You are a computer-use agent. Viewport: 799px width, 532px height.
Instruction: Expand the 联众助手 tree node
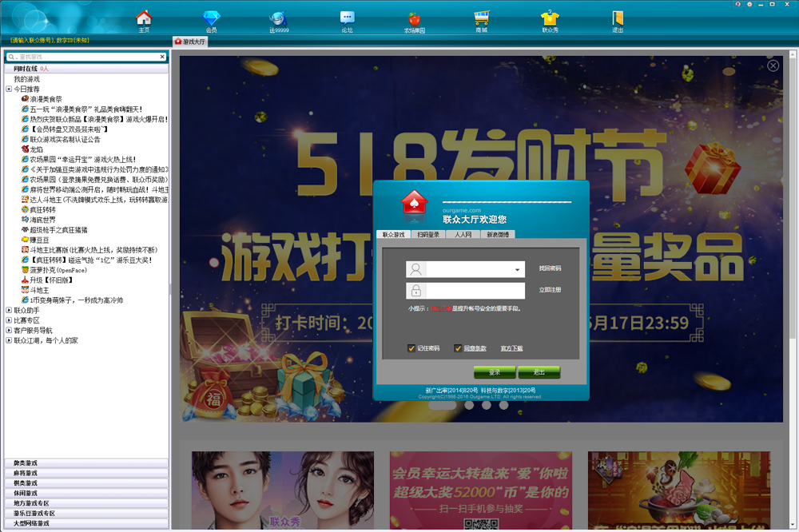pos(9,310)
